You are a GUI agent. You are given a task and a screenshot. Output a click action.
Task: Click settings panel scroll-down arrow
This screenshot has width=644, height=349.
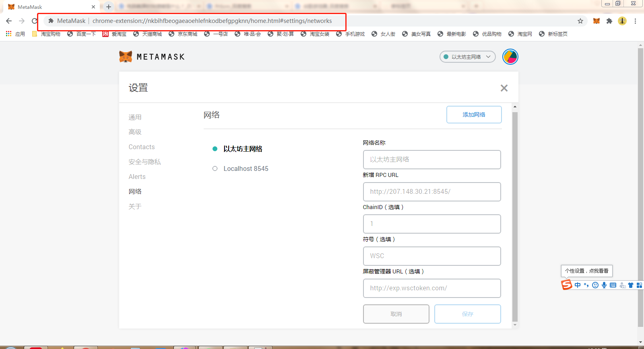click(515, 325)
